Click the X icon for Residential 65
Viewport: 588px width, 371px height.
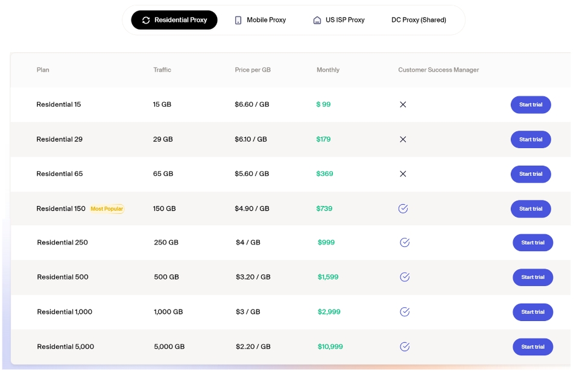pos(403,173)
